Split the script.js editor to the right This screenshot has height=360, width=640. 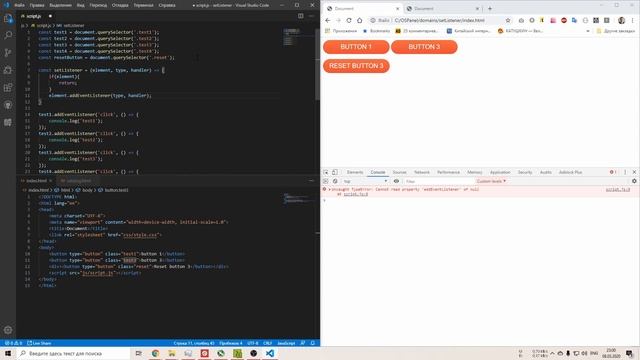pyautogui.click(x=301, y=16)
